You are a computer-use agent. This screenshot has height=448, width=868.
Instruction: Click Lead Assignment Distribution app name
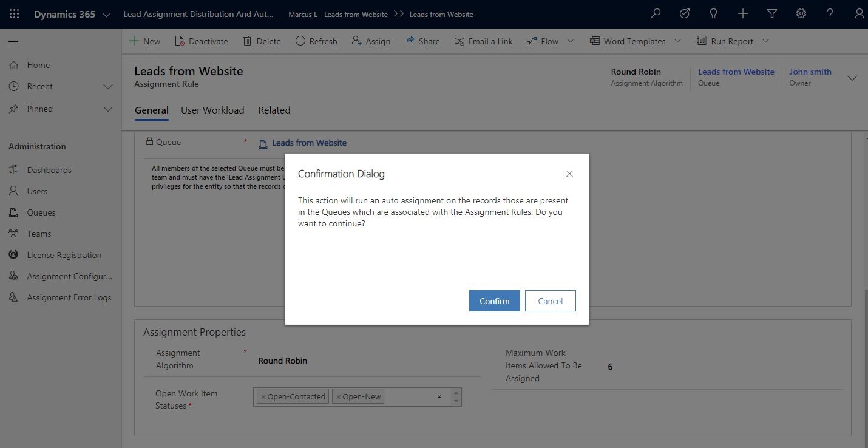click(x=198, y=14)
